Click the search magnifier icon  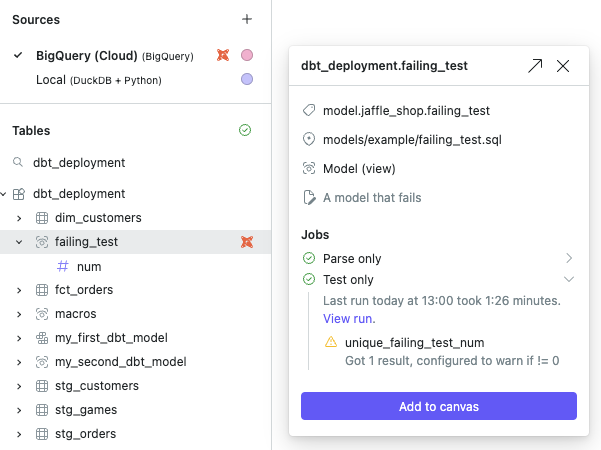18,162
